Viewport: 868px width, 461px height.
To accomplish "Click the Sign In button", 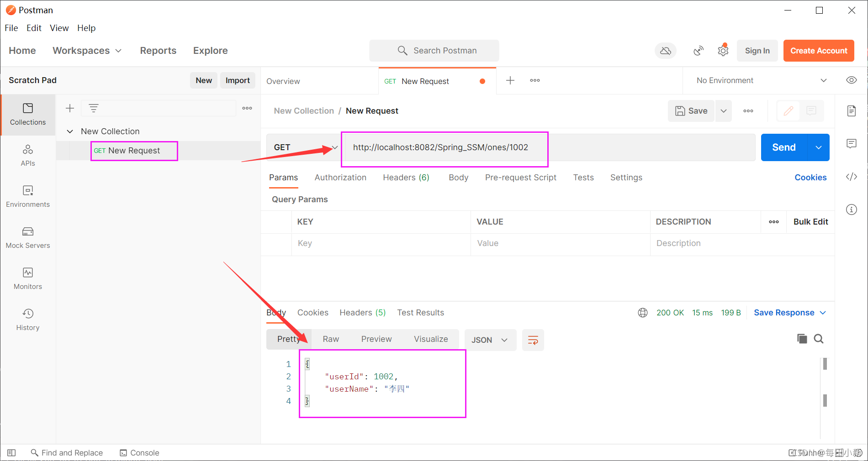I will pyautogui.click(x=757, y=51).
